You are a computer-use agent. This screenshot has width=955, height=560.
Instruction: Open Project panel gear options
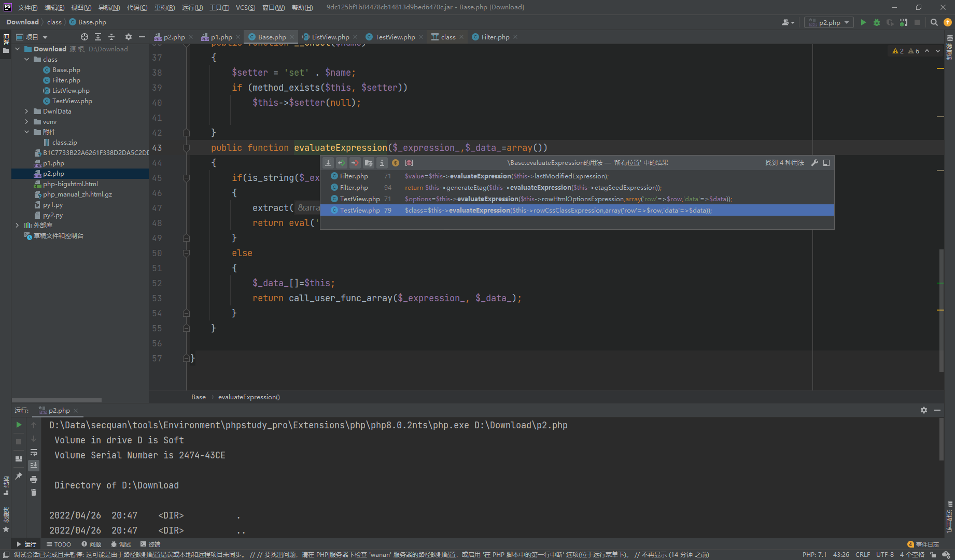pyautogui.click(x=129, y=37)
